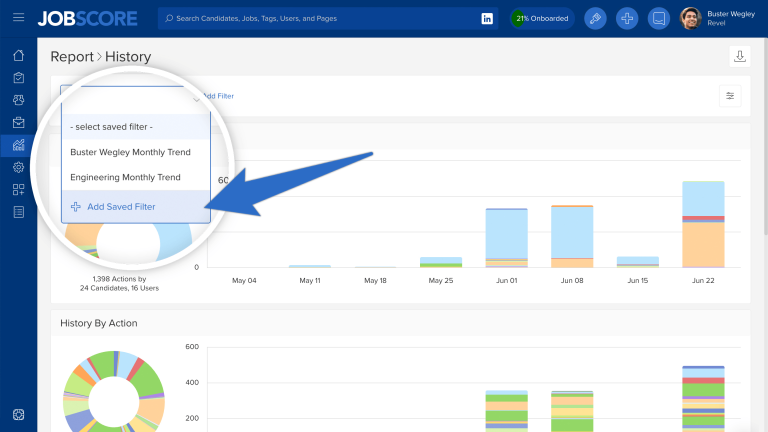Click the '1,398 Actions by' summary text
Screen dimensions: 768x432
[120, 279]
